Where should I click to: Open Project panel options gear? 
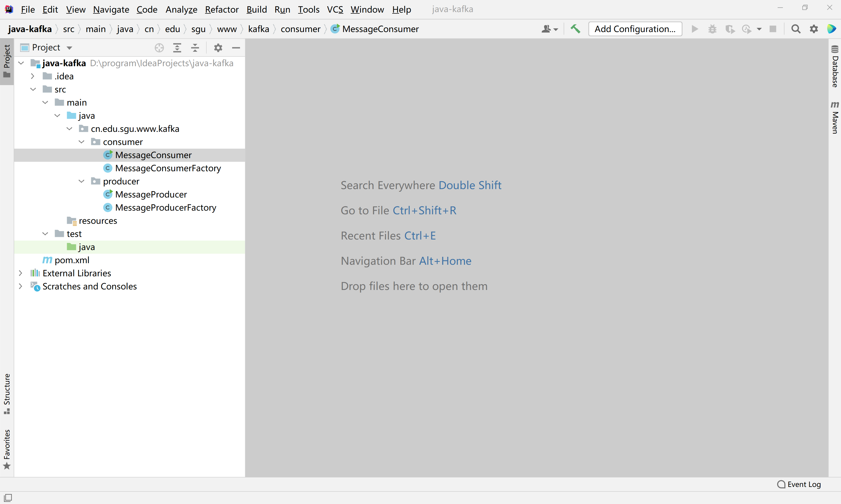pyautogui.click(x=218, y=48)
